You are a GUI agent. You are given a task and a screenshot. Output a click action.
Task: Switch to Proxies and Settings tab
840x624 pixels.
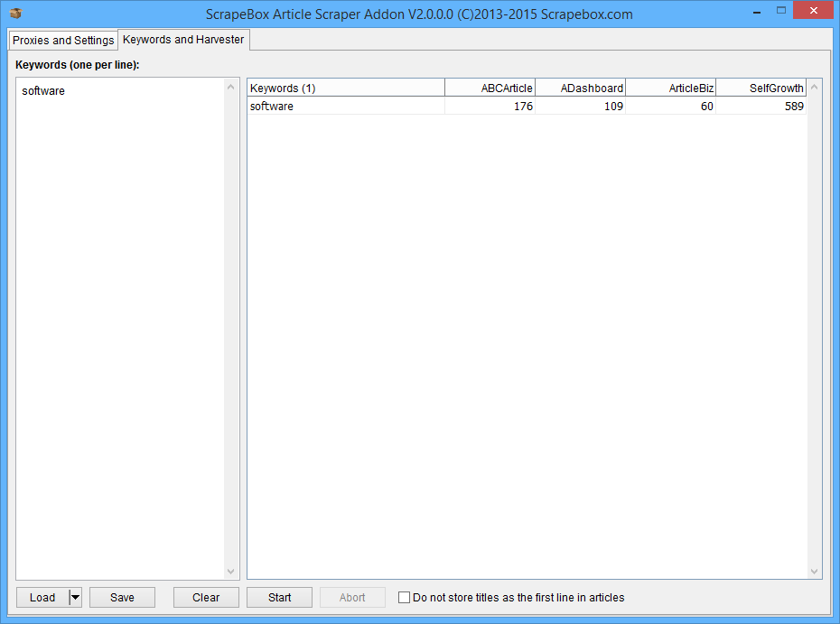(63, 41)
